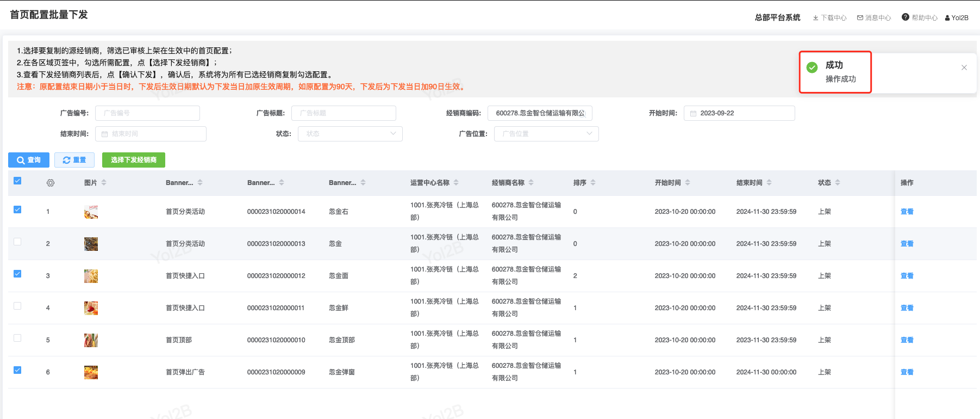Uncheck the row 6 checkbox
Screen dimensions: 980x419
click(x=17, y=371)
